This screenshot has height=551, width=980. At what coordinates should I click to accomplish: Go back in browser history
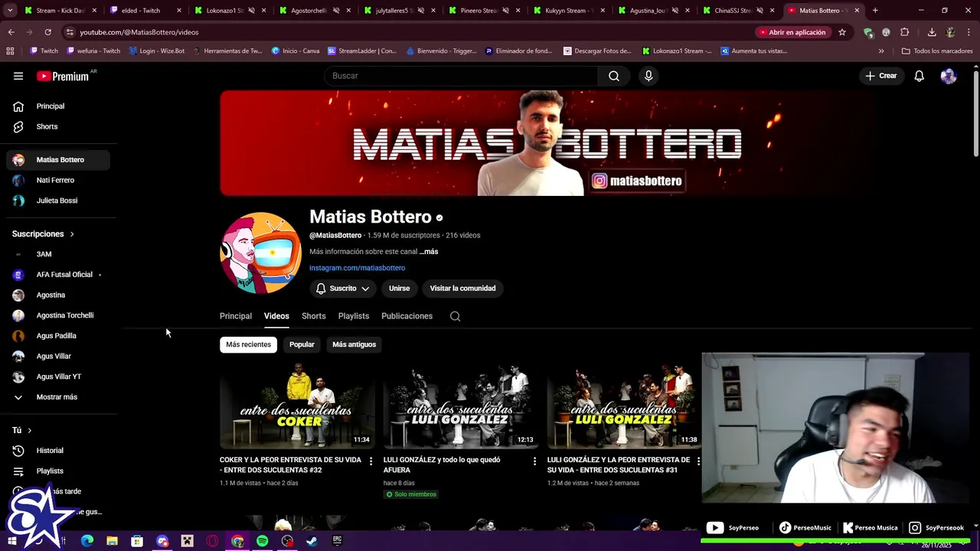[11, 32]
